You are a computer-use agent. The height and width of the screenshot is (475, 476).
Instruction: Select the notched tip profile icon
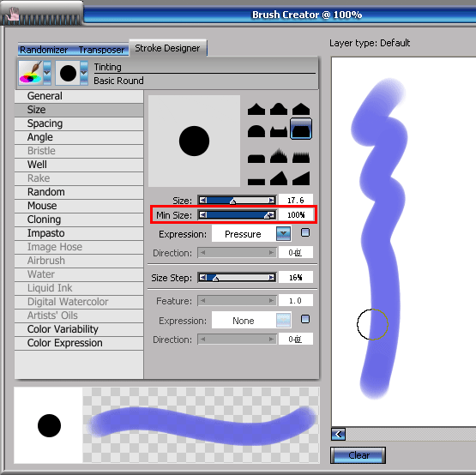click(x=279, y=132)
